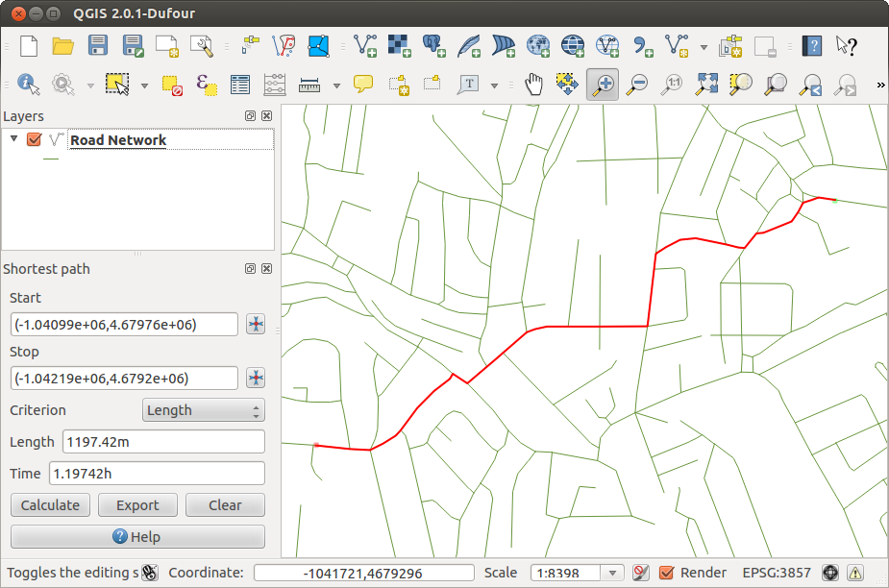Click the Save project floppy icon
Screen dimensions: 889x588
pyautogui.click(x=98, y=45)
